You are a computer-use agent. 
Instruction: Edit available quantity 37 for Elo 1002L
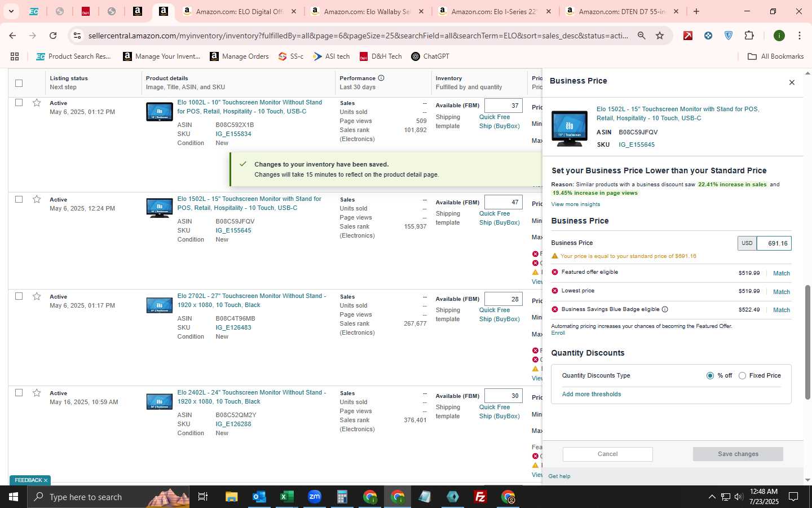[x=503, y=106]
